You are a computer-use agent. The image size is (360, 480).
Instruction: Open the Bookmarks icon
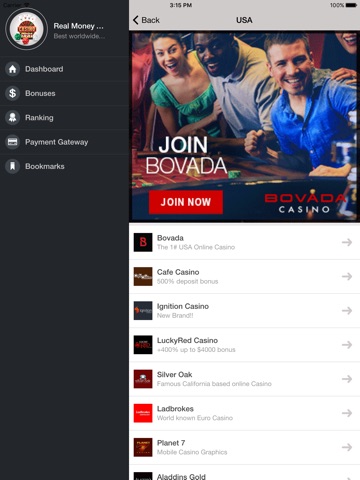pyautogui.click(x=12, y=166)
